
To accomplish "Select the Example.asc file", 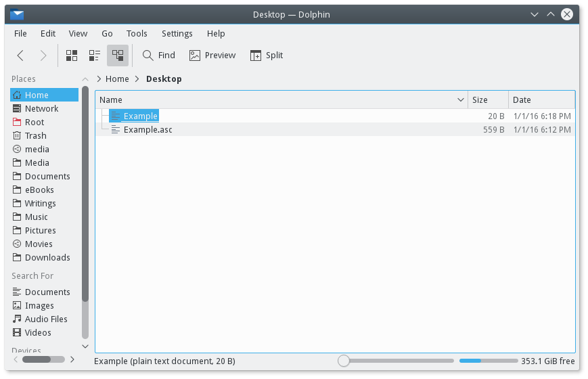I will (141, 129).
